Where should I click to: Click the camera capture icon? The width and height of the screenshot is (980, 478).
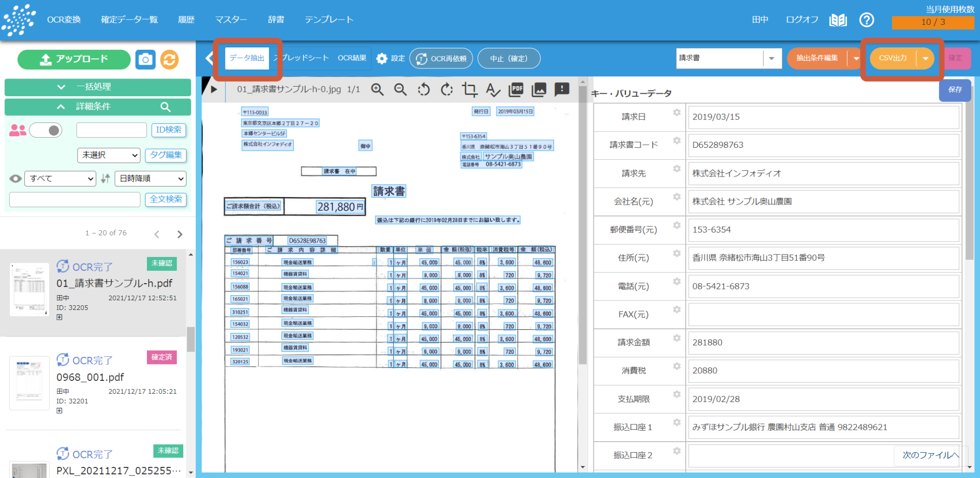(145, 59)
